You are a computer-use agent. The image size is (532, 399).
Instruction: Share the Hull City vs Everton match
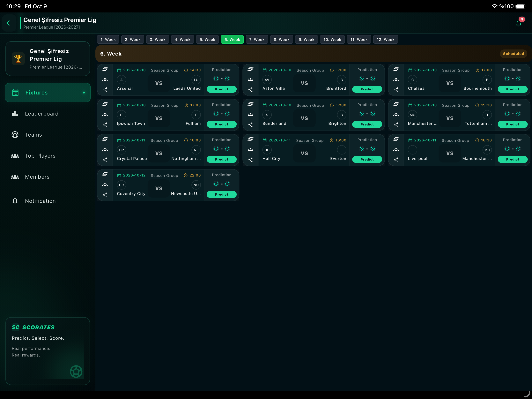[250, 160]
